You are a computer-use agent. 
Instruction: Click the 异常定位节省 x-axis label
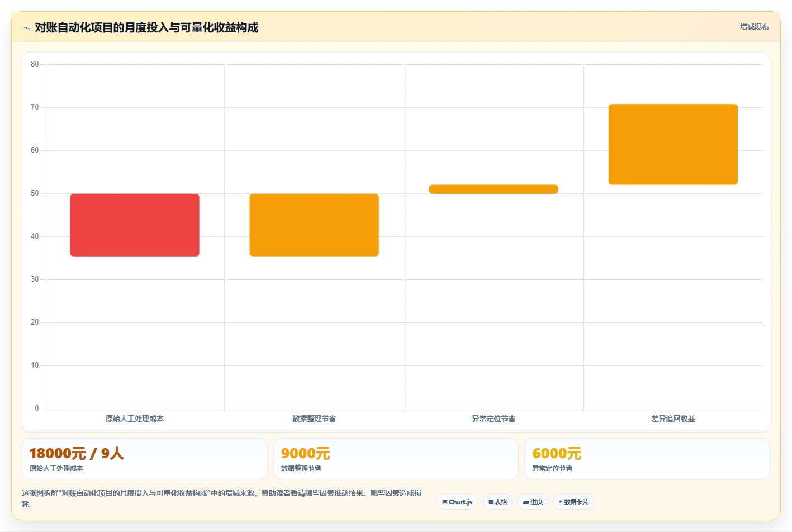[494, 419]
